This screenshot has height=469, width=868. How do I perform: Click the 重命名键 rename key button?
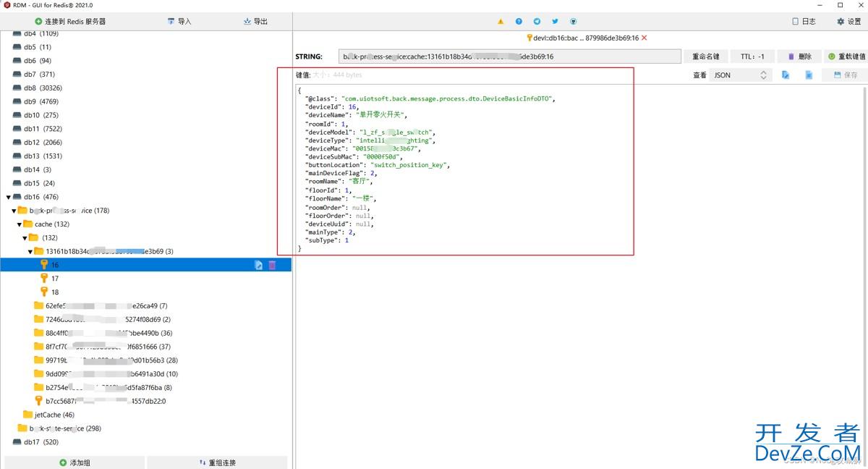(706, 56)
